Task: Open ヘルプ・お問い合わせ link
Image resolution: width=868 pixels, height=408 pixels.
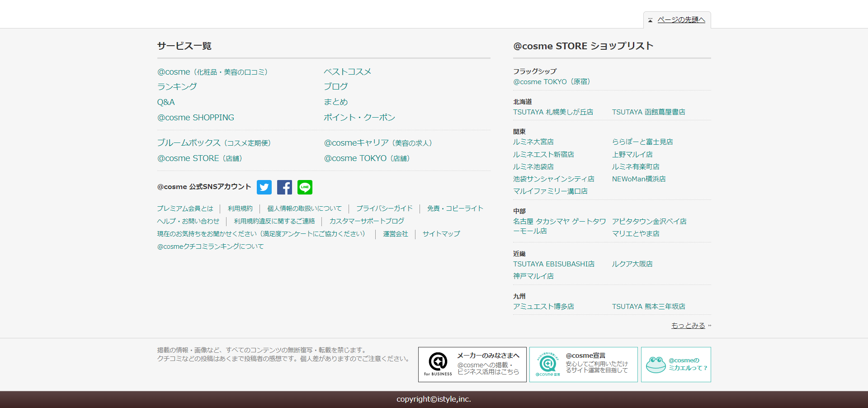Action: click(189, 221)
